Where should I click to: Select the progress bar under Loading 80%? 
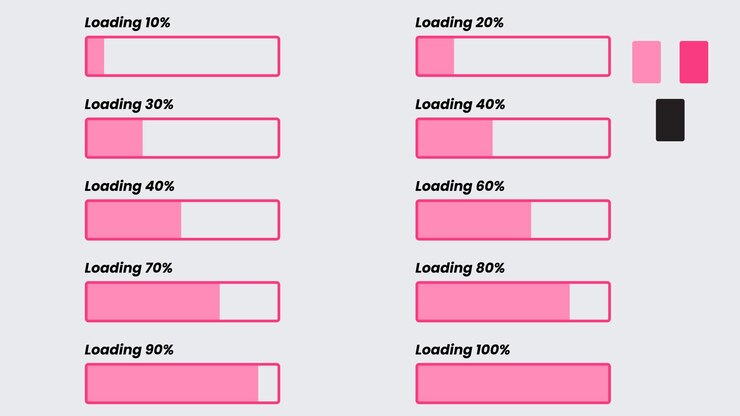pos(513,302)
